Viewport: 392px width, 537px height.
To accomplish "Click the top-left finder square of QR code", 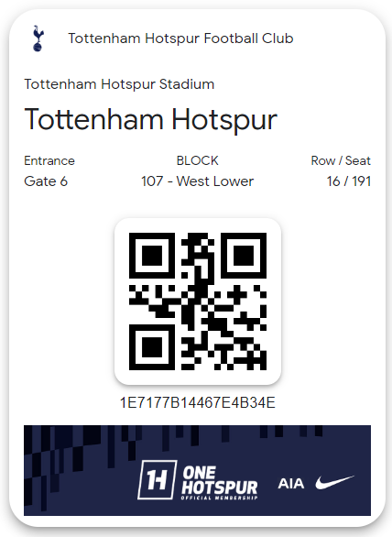I will point(152,256).
